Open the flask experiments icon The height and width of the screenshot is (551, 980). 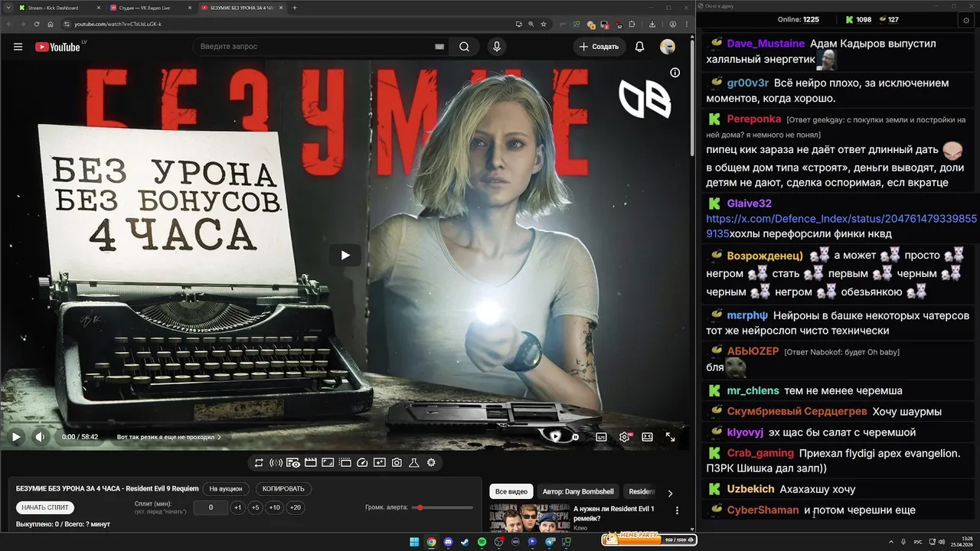tap(413, 462)
